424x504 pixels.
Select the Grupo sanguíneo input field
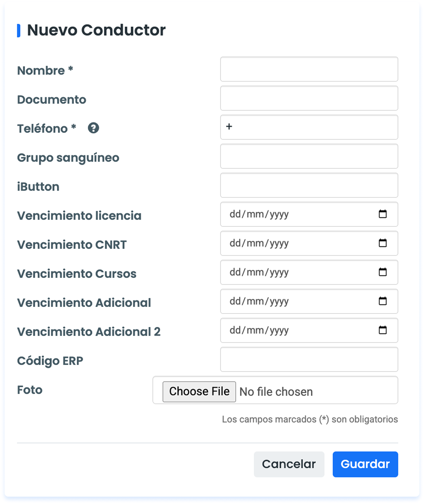309,156
